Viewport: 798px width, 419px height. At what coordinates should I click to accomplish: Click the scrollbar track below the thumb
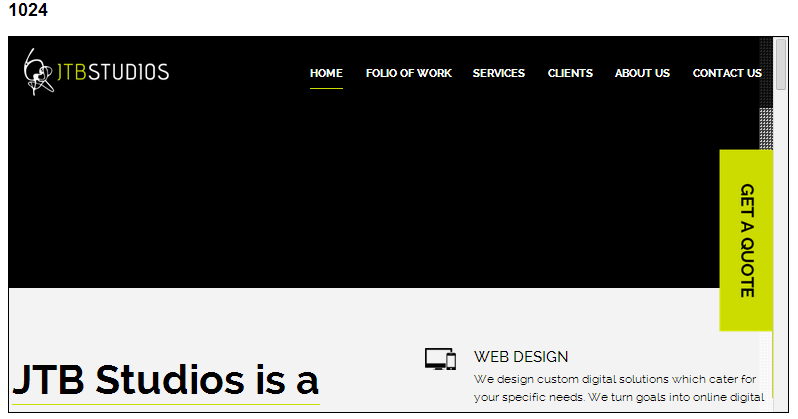[x=781, y=250]
